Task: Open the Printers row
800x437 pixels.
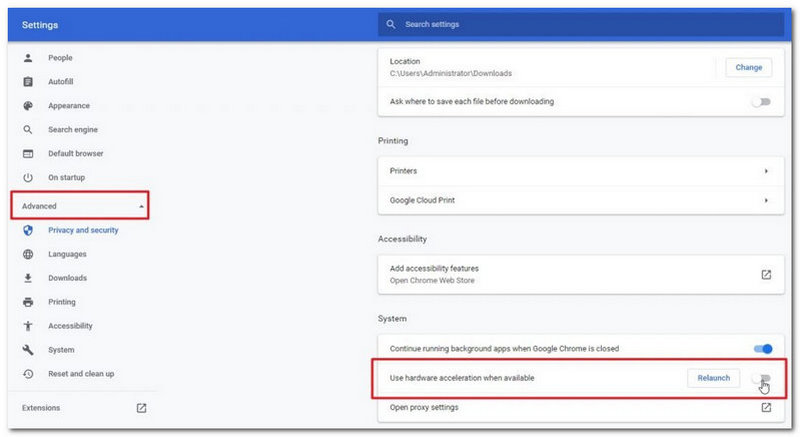Action: coord(581,171)
